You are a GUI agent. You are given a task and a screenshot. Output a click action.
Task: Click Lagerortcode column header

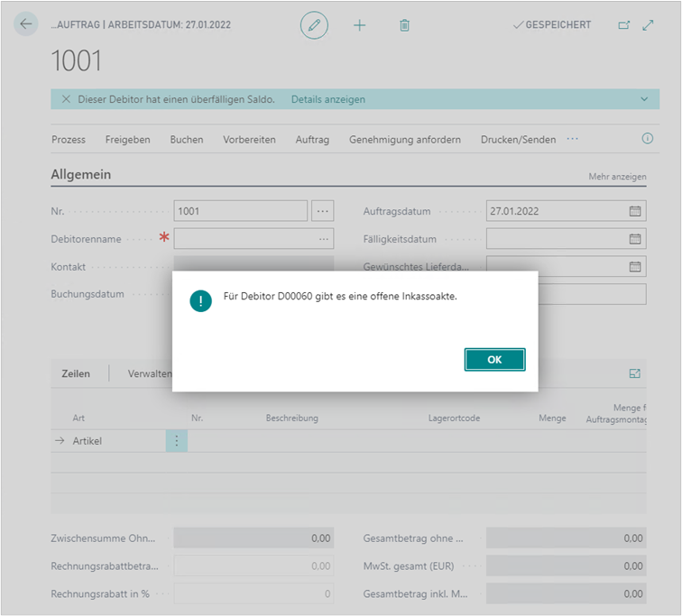[454, 418]
